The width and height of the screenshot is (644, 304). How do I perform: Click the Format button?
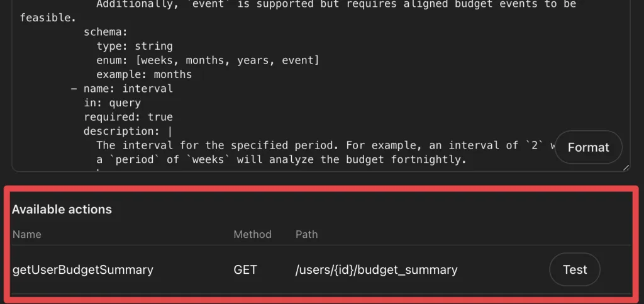tap(588, 147)
